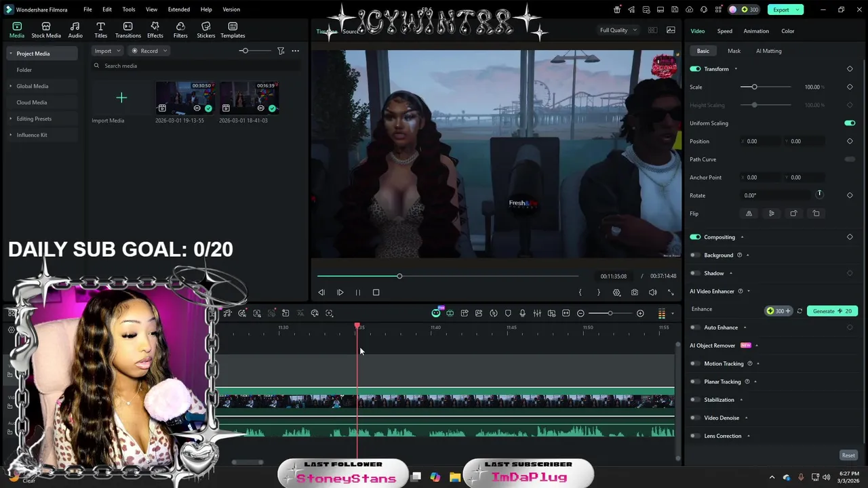Open the Filters panel

point(180,30)
